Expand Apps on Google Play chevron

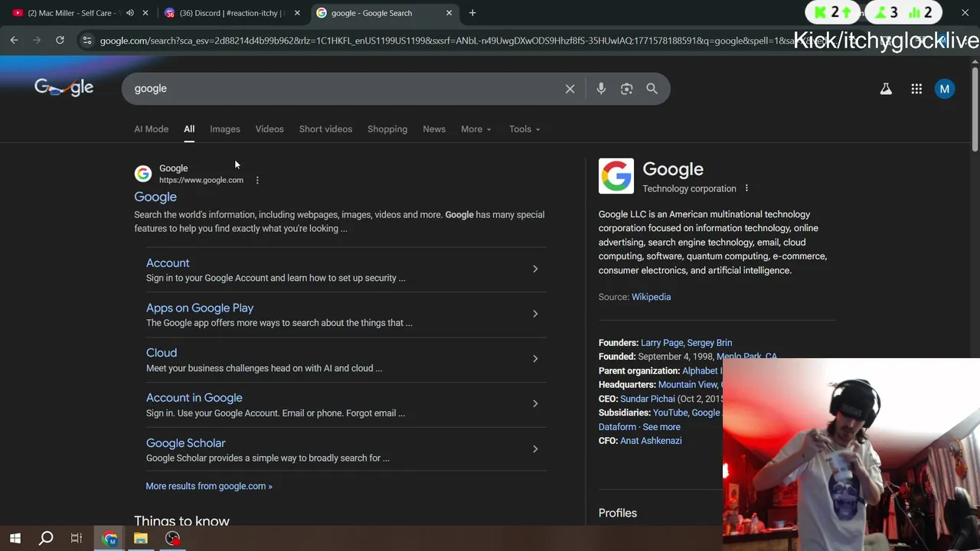point(535,314)
